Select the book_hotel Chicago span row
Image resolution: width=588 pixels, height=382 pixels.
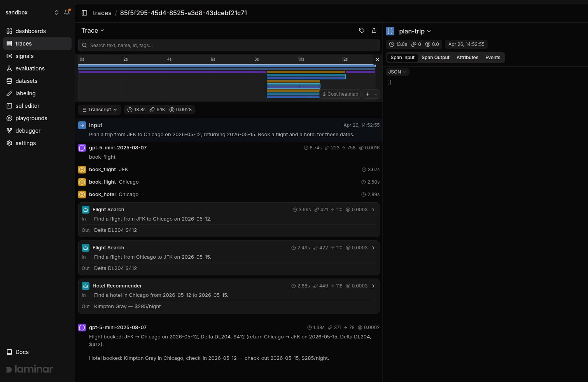229,195
